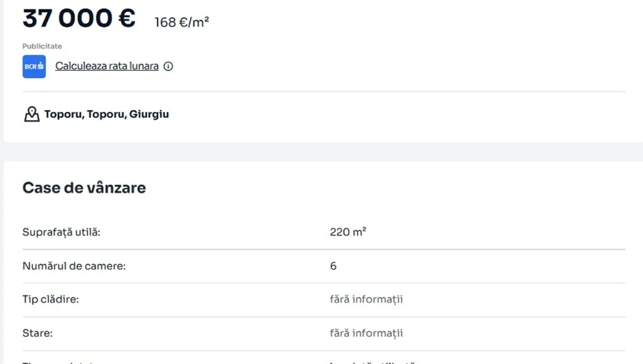
Task: Click the 168 €/m² price per meter
Action: [x=181, y=23]
